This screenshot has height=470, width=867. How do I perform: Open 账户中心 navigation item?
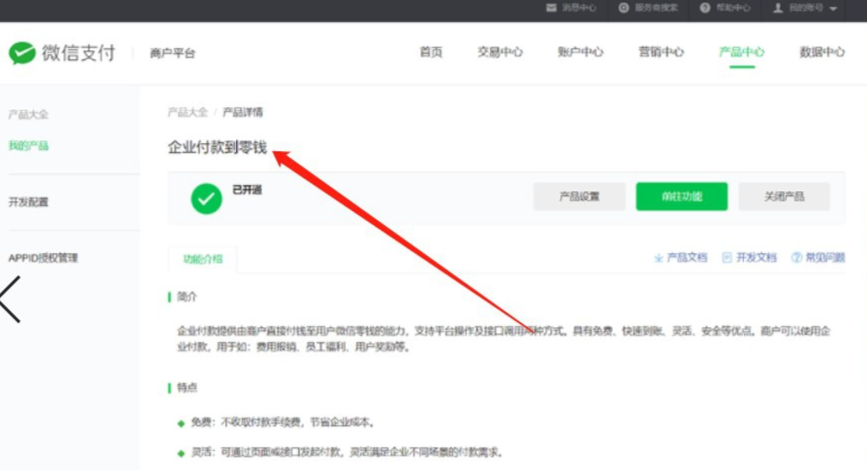click(x=580, y=52)
